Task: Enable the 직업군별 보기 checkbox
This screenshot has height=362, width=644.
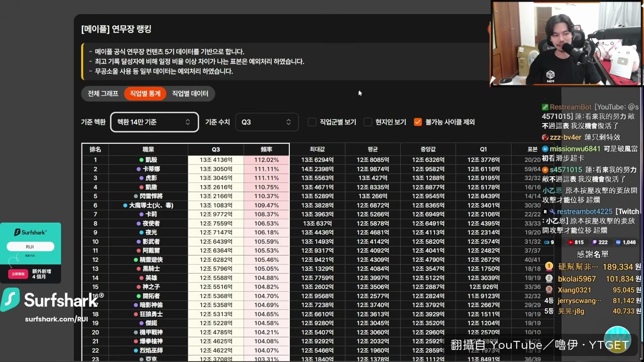Action: coord(312,122)
